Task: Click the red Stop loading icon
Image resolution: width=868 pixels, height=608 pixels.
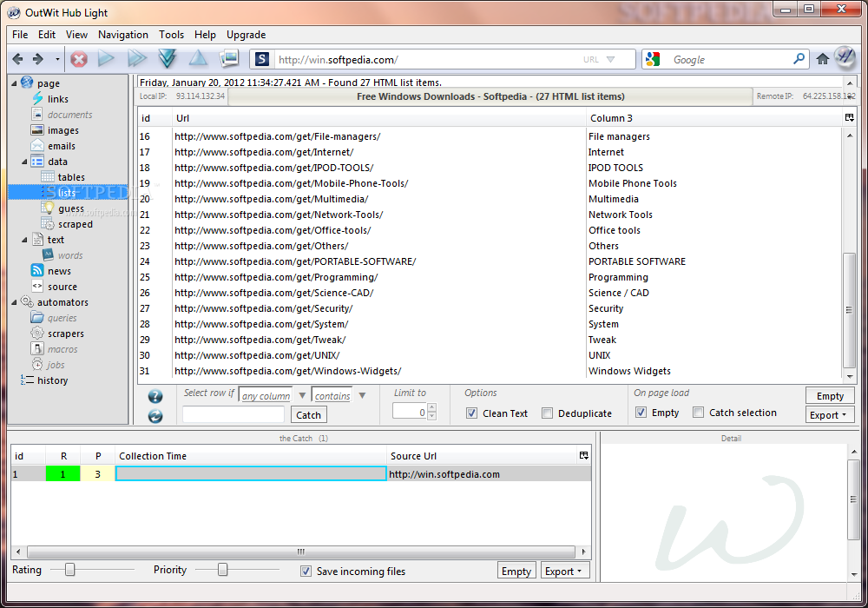Action: 79,59
